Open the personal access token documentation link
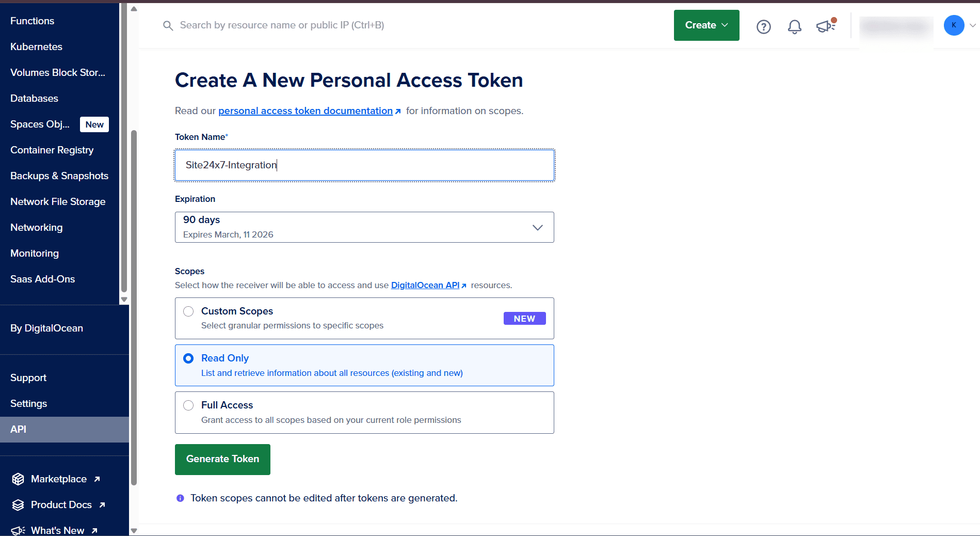 click(x=305, y=111)
